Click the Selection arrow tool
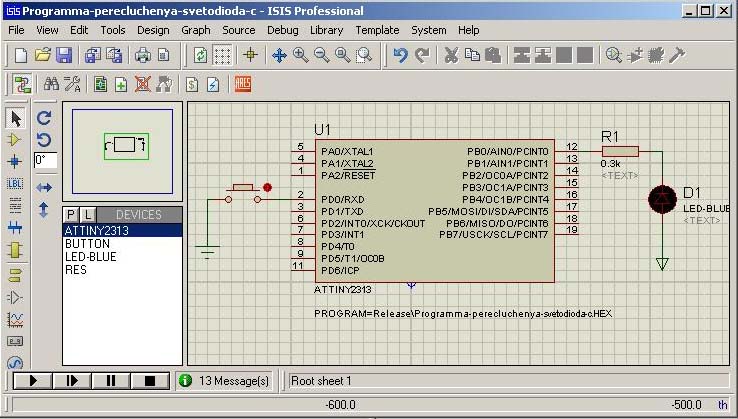This screenshot has width=738, height=419. [x=15, y=118]
